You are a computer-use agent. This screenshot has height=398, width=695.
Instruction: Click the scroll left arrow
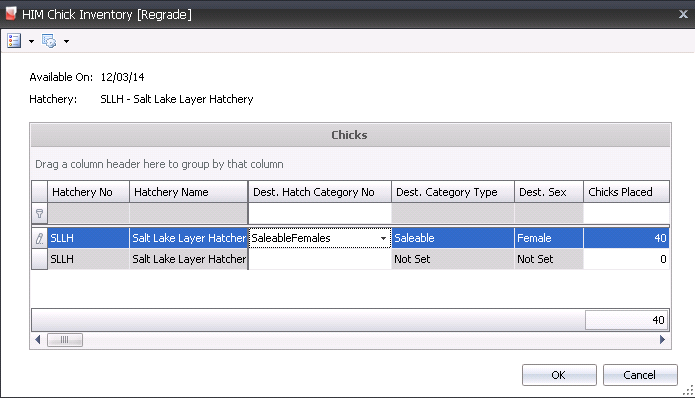click(x=38, y=340)
